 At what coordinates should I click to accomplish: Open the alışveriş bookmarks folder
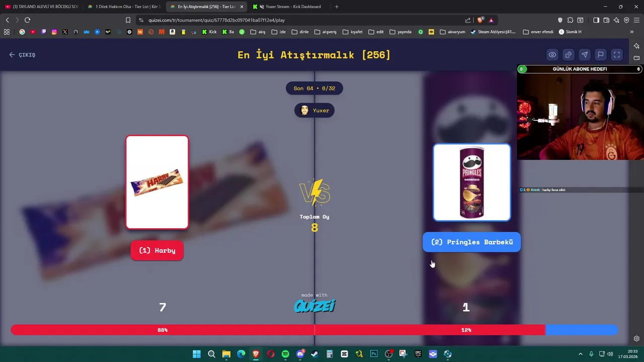(x=326, y=32)
